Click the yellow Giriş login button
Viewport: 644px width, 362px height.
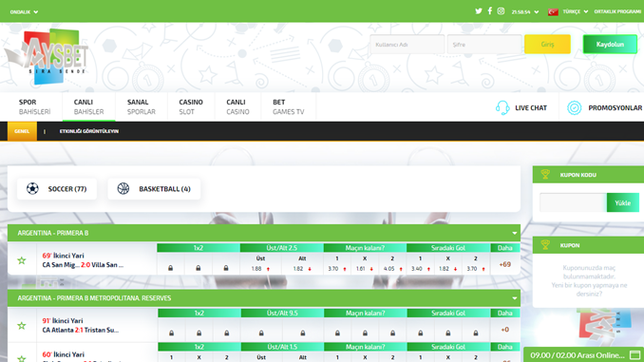(547, 45)
